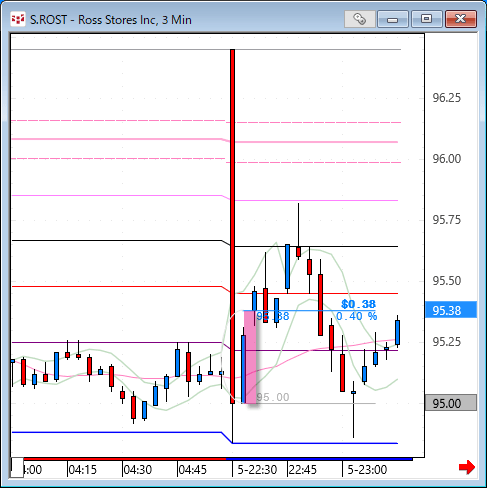This screenshot has width=487, height=488.
Task: Click the gray 95.00 chart annotation text
Action: (273, 397)
